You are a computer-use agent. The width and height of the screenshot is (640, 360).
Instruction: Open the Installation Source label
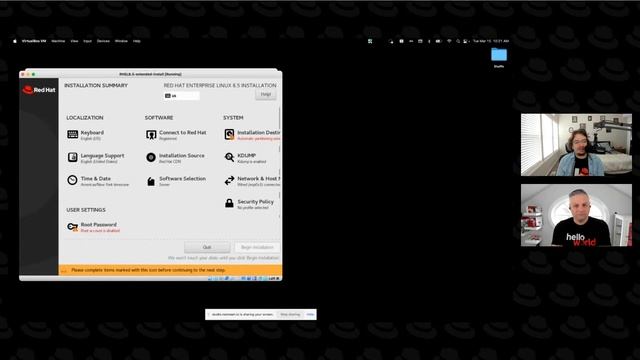tap(182, 156)
